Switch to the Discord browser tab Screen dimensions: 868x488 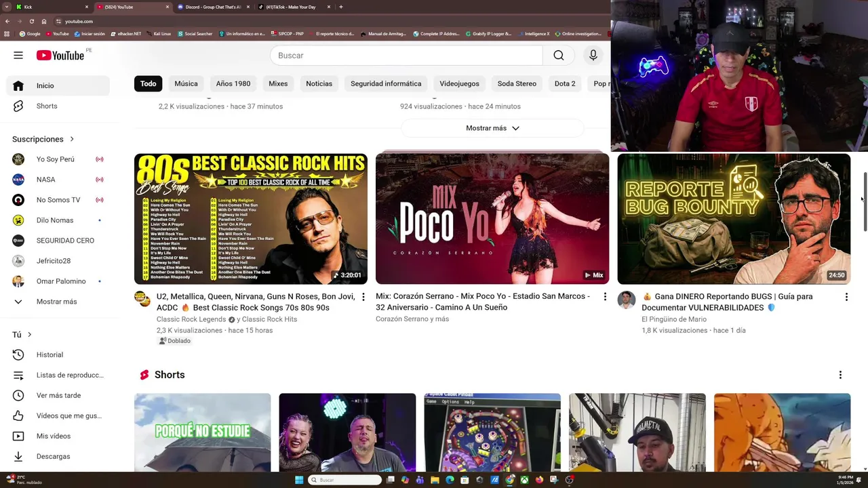(213, 7)
